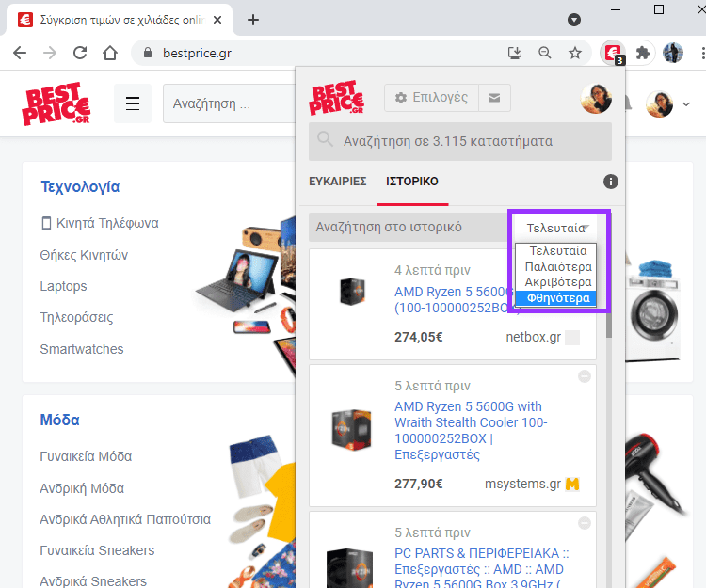
Task: Open the Τελευταία sort dropdown
Action: (558, 228)
